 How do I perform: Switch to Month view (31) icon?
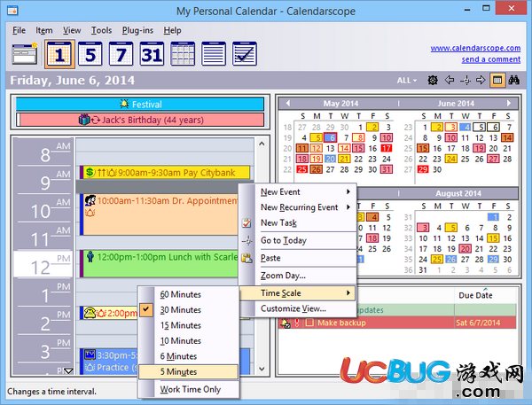pyautogui.click(x=152, y=54)
